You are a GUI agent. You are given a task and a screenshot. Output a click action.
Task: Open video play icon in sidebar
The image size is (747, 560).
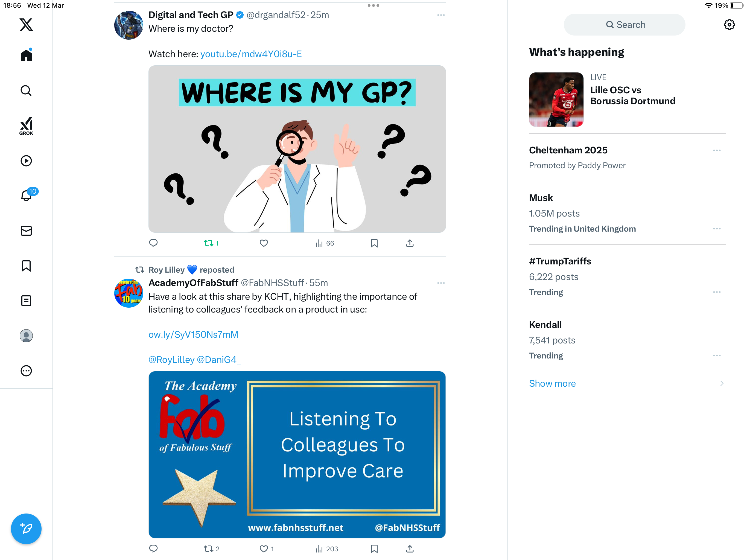tap(26, 161)
